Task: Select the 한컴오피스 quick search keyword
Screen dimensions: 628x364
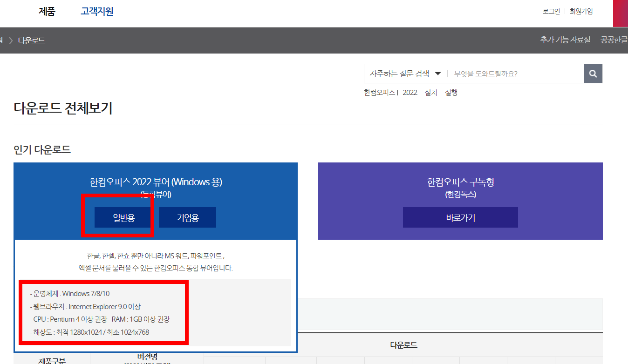Action: pos(379,92)
